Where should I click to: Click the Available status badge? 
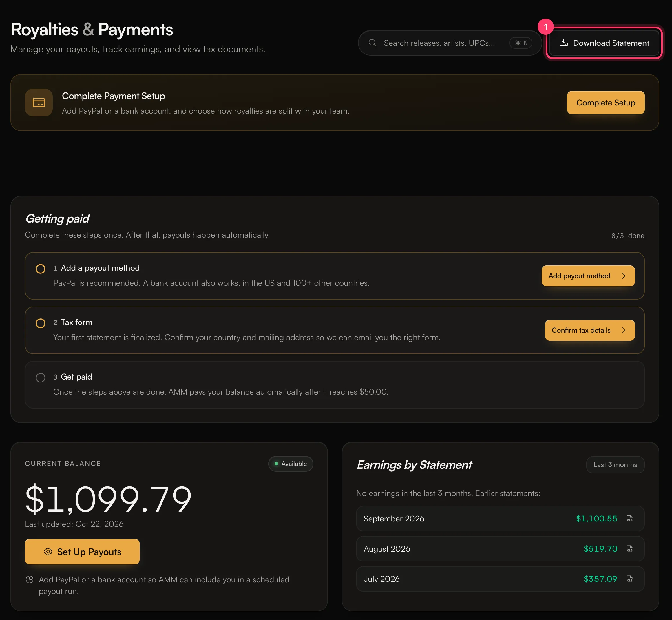click(291, 464)
